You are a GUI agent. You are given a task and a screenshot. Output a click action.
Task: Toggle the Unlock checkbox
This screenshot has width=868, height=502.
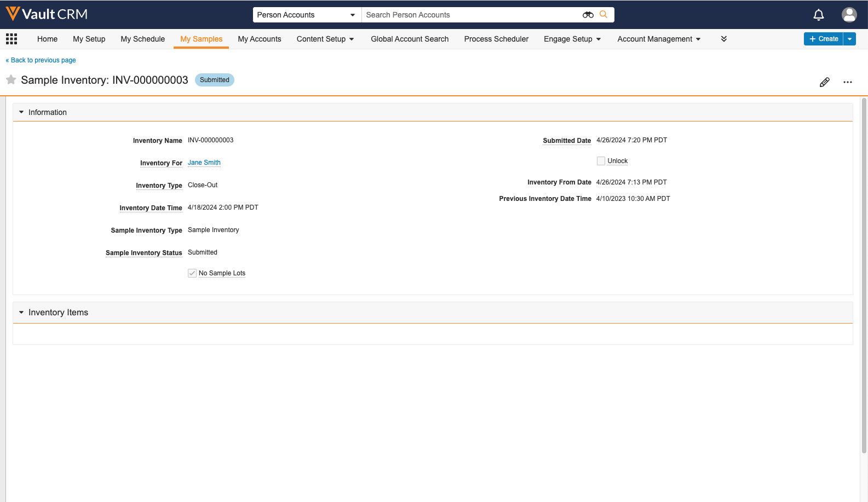click(x=601, y=161)
